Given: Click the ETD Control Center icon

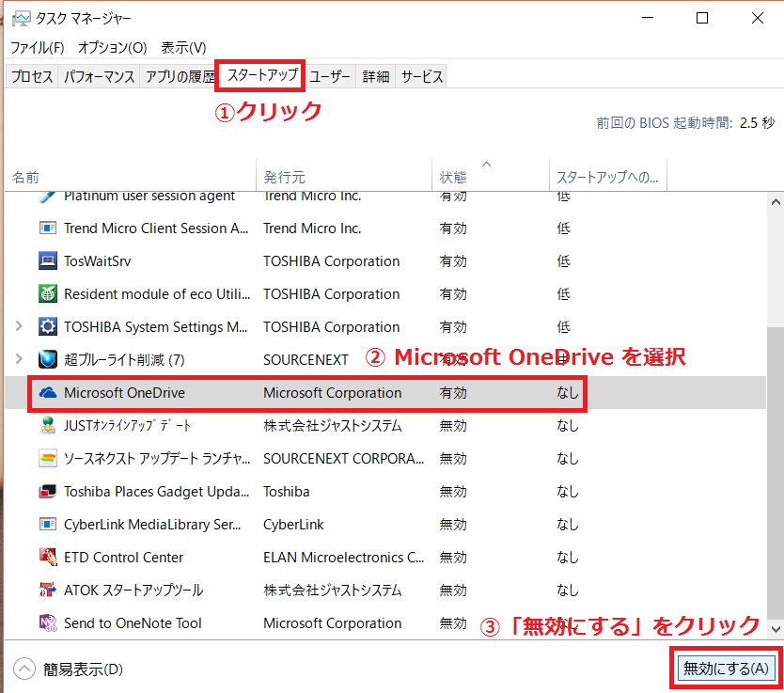Looking at the screenshot, I should point(48,557).
